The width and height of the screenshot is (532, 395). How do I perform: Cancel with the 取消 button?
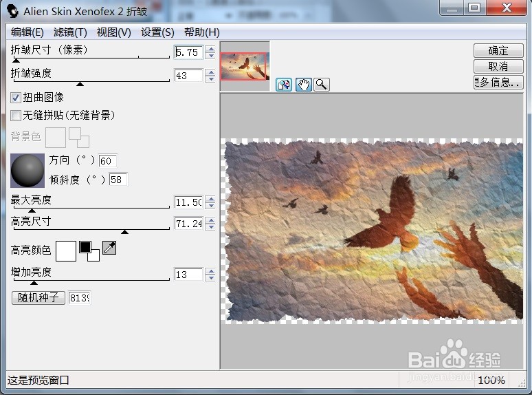pyautogui.click(x=498, y=66)
